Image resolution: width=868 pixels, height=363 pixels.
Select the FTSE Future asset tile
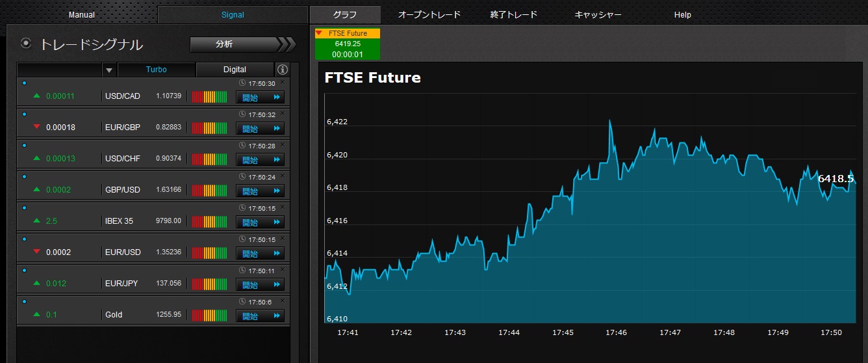tap(348, 44)
